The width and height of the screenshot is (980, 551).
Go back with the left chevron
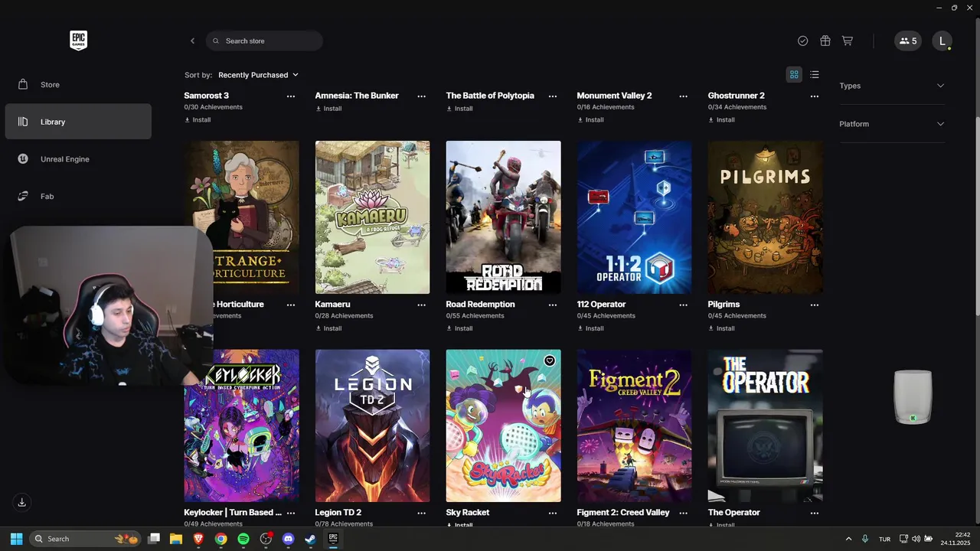[x=192, y=41]
